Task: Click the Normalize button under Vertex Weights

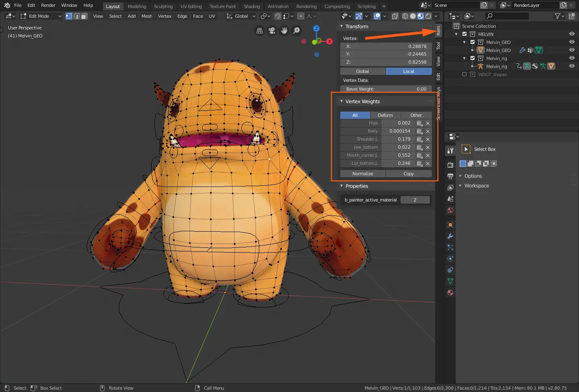Action: coord(362,173)
